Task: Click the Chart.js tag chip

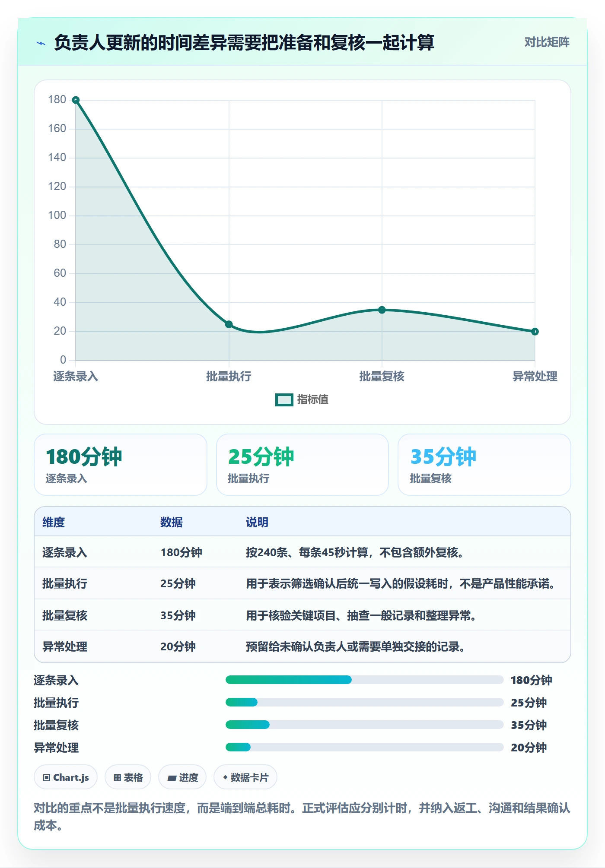Action: pyautogui.click(x=66, y=777)
